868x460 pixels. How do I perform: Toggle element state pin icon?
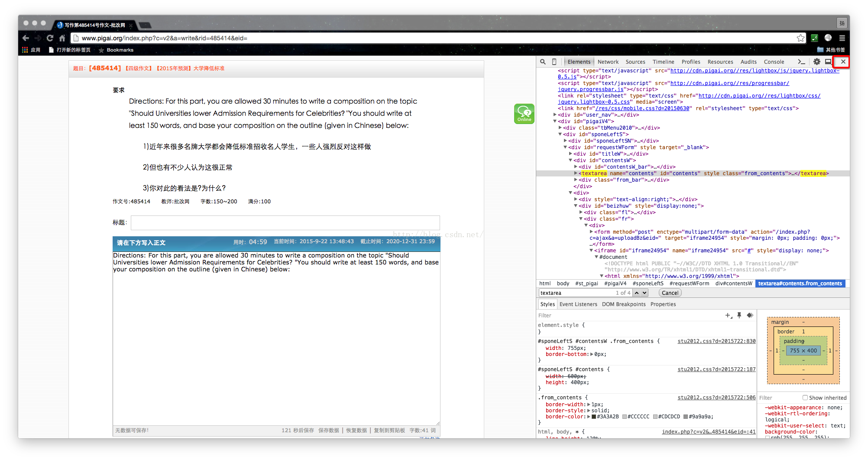[x=739, y=316]
